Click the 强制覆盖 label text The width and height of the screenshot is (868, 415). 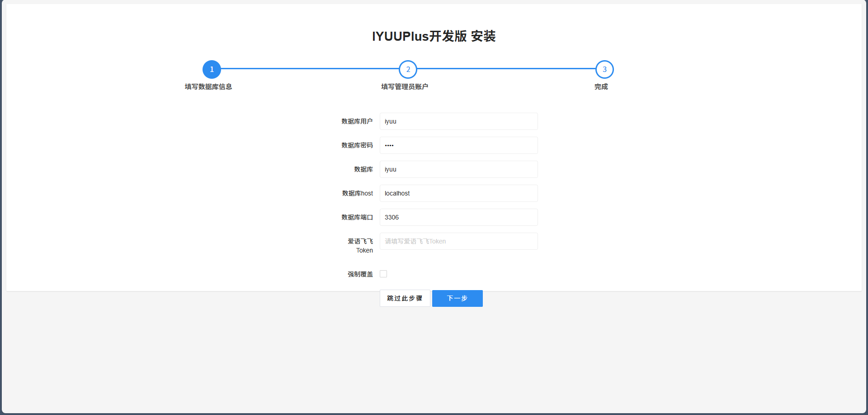360,274
